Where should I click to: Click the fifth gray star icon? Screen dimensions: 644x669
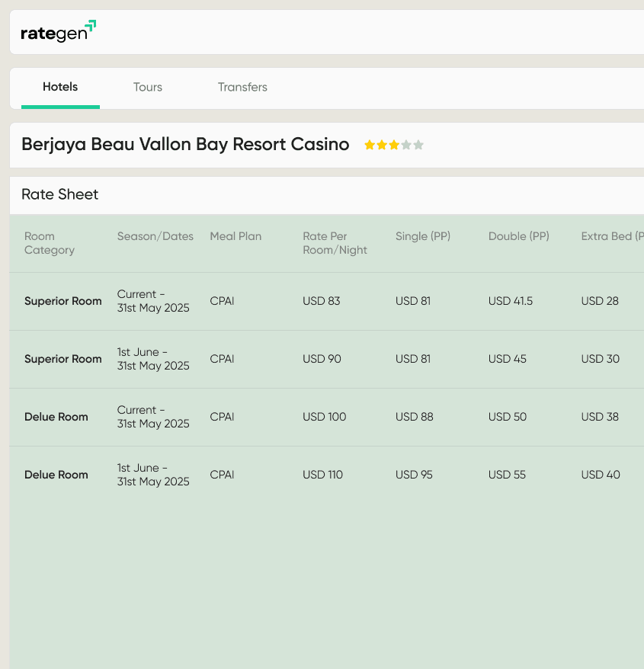418,144
